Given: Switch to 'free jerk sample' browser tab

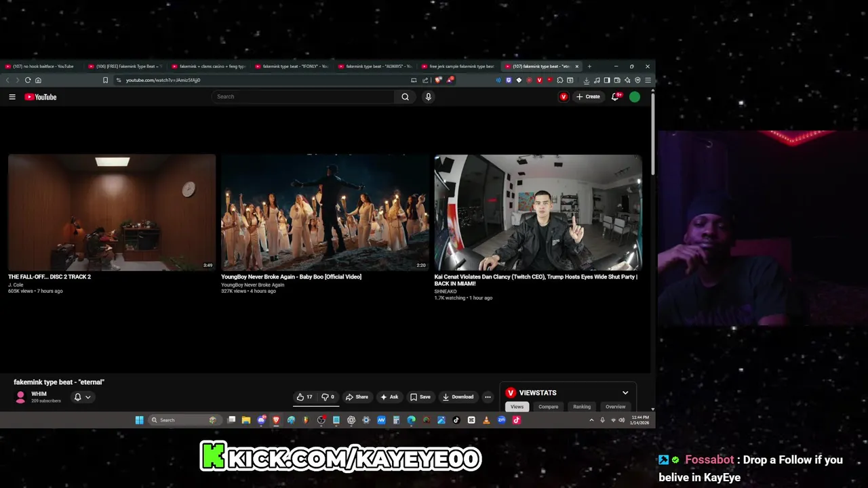Looking at the screenshot, I should point(459,66).
